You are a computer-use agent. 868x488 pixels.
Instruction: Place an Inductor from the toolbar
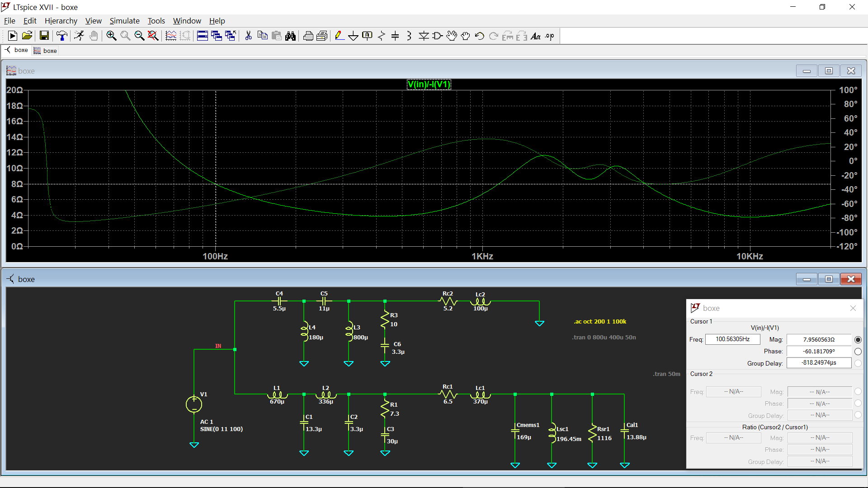tap(409, 36)
